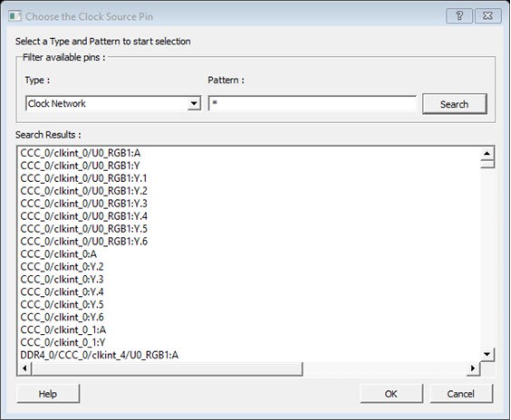Select CCC_0/clkint_0/U0_RGB1:A in results
This screenshot has width=511, height=420.
click(80, 153)
